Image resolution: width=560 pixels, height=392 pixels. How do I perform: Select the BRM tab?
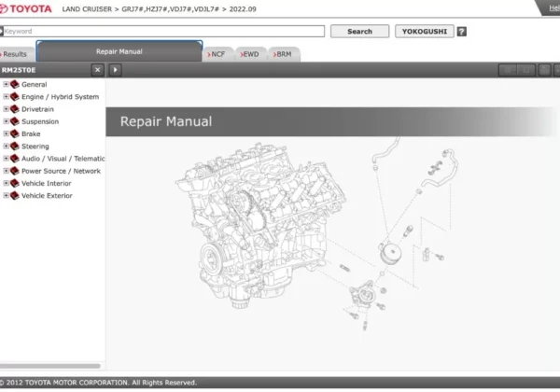pos(282,55)
